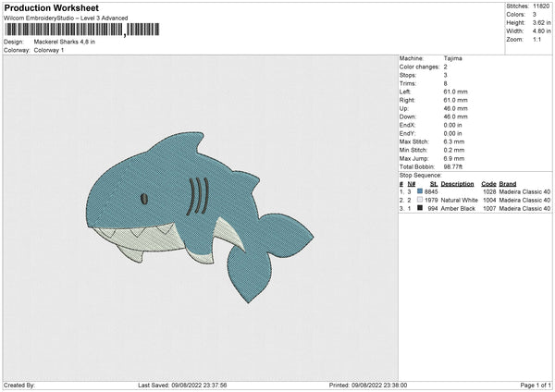Screen dimensions: 555x392
Task: Click the 'St.' column header
Action: [x=434, y=184]
